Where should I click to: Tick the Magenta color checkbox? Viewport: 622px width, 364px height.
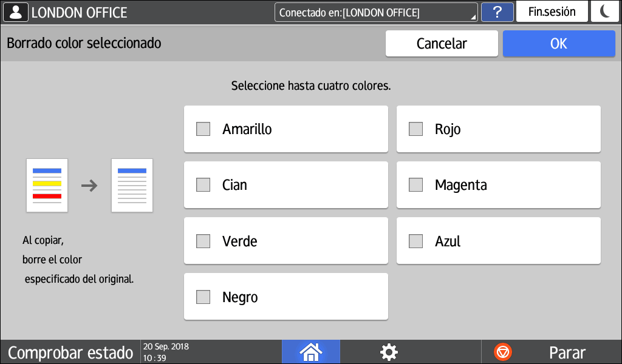pos(416,185)
